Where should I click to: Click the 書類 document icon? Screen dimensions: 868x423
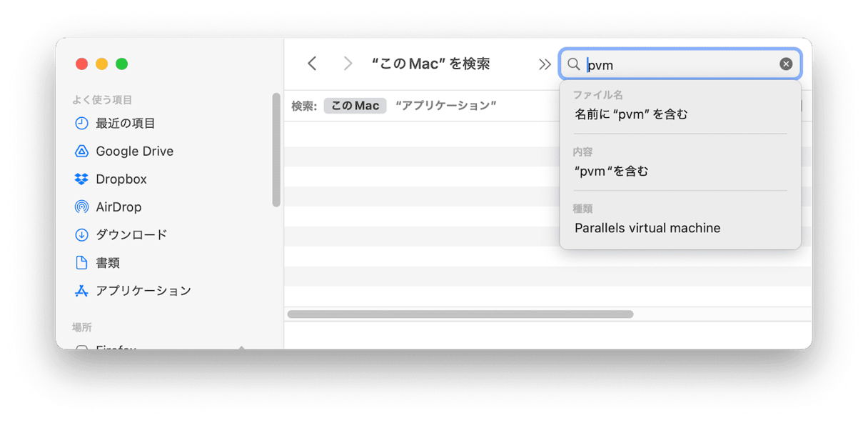pos(81,262)
